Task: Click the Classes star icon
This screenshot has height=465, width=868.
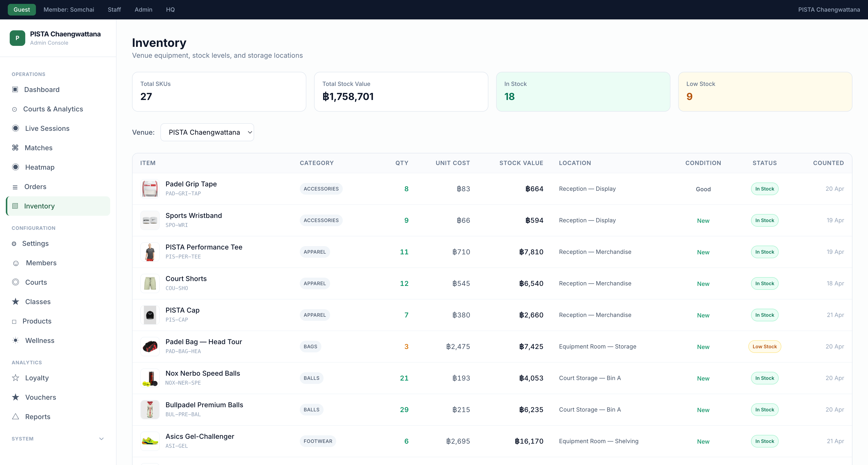Action: tap(16, 302)
